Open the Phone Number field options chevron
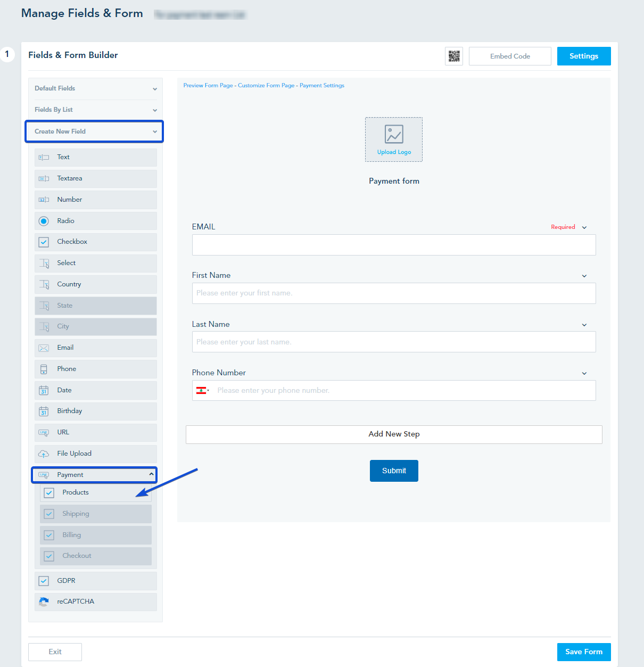The image size is (644, 667). point(584,373)
